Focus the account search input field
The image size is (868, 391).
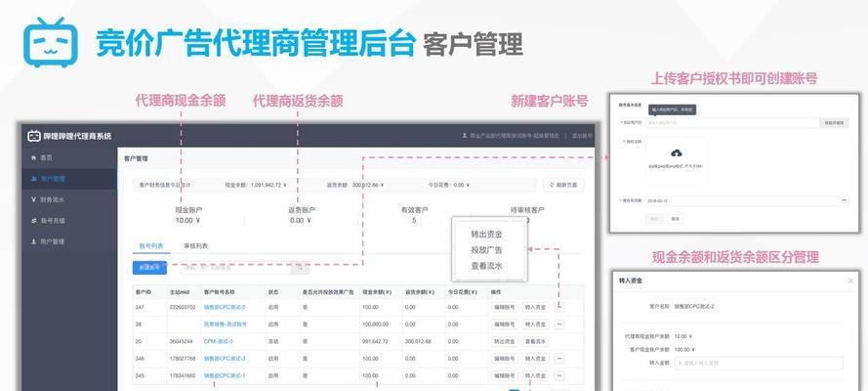236,268
